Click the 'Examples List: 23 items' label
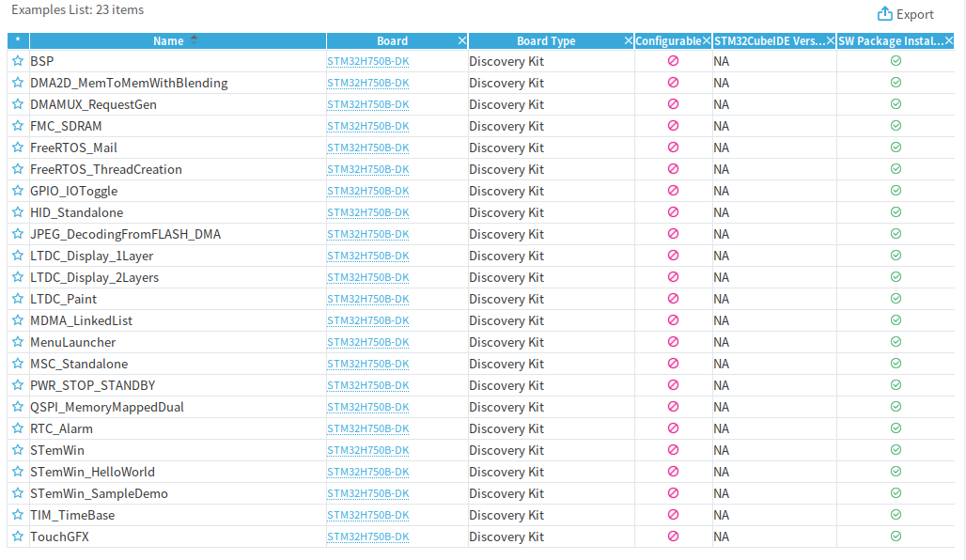Viewport: 966px width, 560px height. pos(78,9)
